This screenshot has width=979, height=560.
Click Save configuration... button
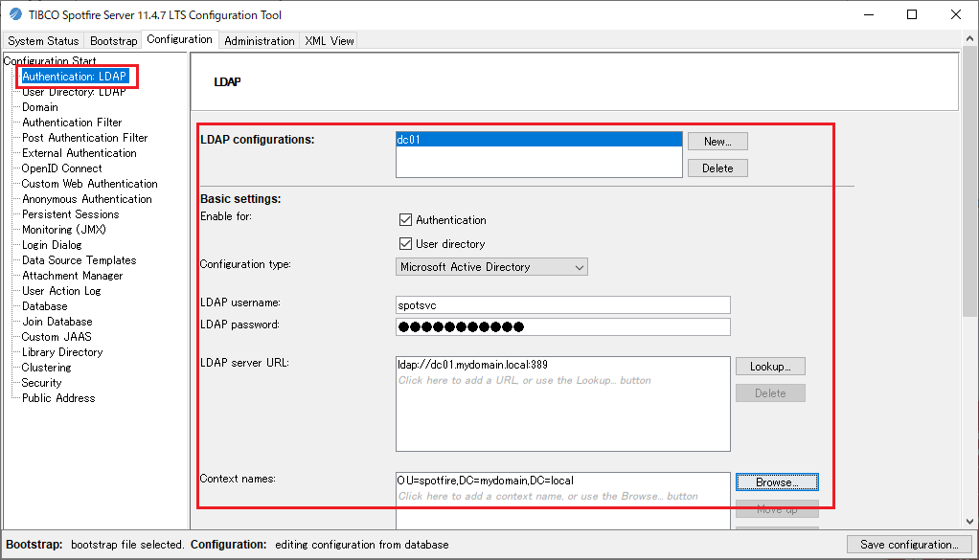pos(908,545)
